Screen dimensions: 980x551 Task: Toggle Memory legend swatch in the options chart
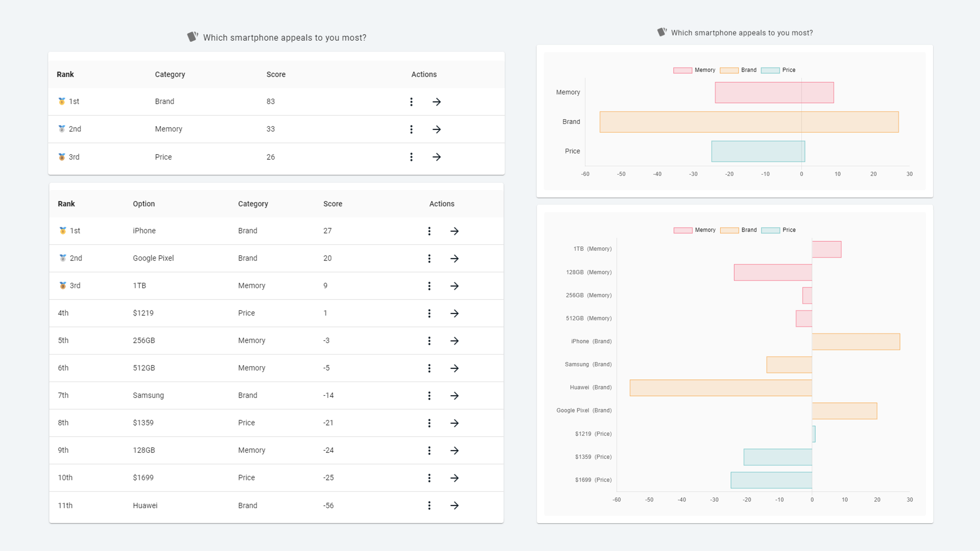click(x=683, y=230)
